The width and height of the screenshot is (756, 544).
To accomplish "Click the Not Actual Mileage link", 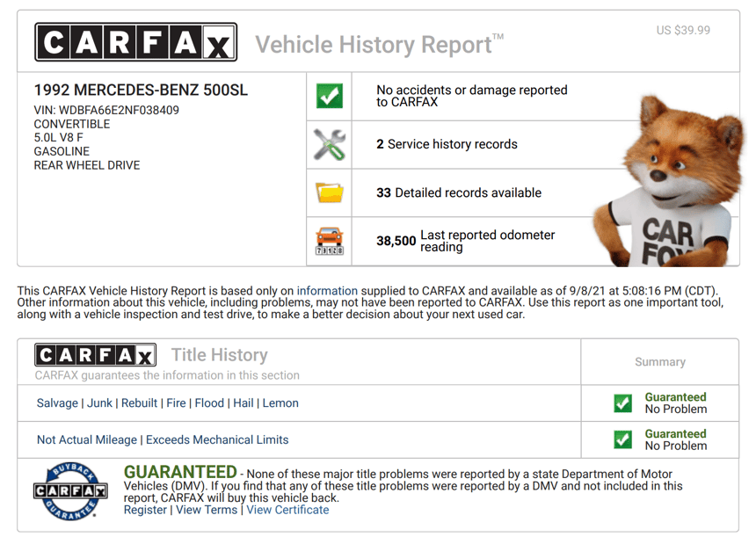I will [87, 439].
